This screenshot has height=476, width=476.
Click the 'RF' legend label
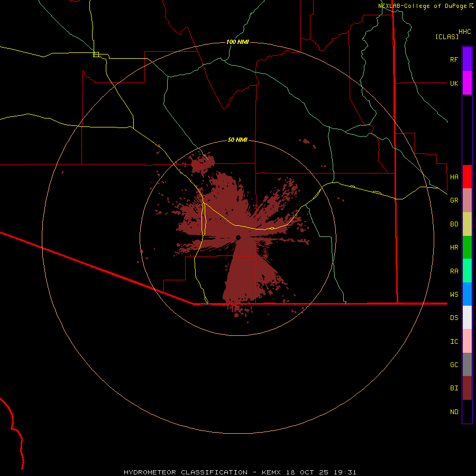tap(454, 59)
